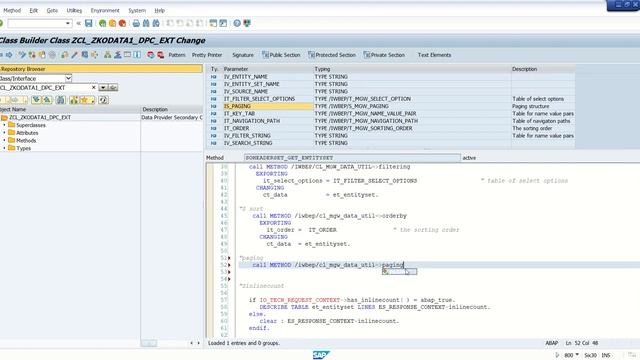Viewport: 640px width, 360px height.
Task: Expand the Types folder node
Action: coord(4,148)
